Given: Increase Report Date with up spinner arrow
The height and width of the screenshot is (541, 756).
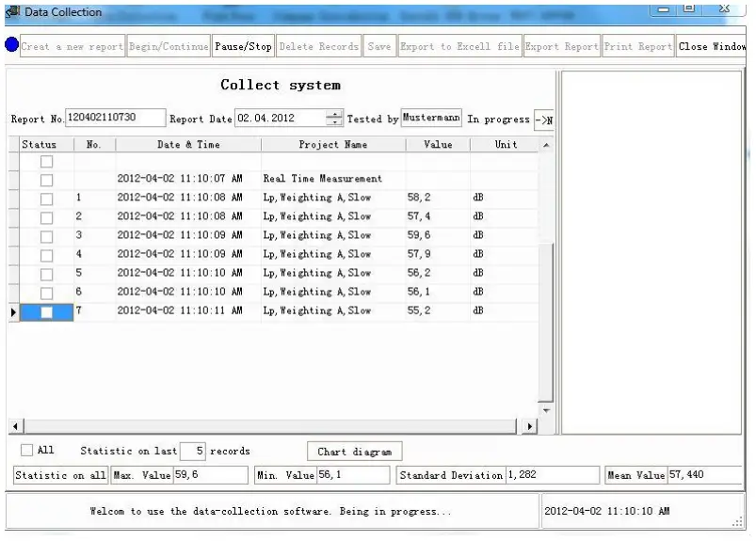Looking at the screenshot, I should tap(334, 114).
